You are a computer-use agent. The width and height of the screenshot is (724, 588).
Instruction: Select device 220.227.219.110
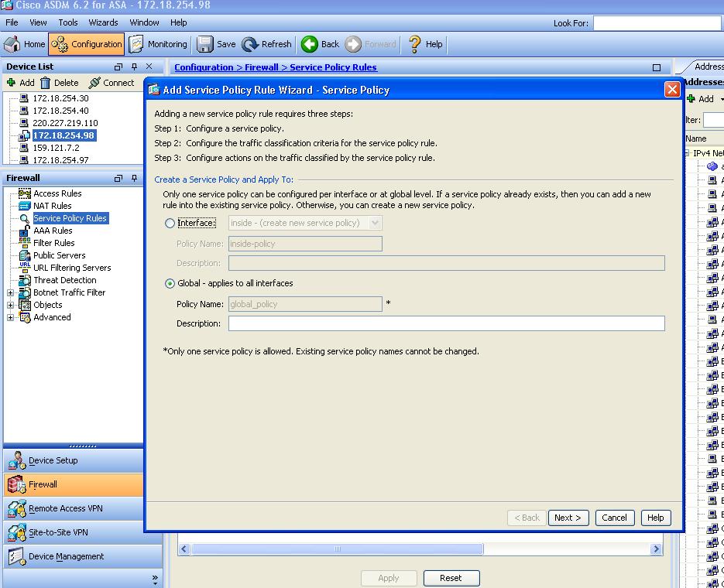[x=65, y=123]
